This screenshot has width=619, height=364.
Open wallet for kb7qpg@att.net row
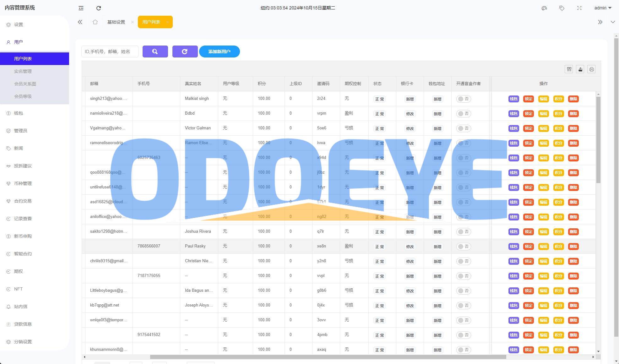pos(514,306)
